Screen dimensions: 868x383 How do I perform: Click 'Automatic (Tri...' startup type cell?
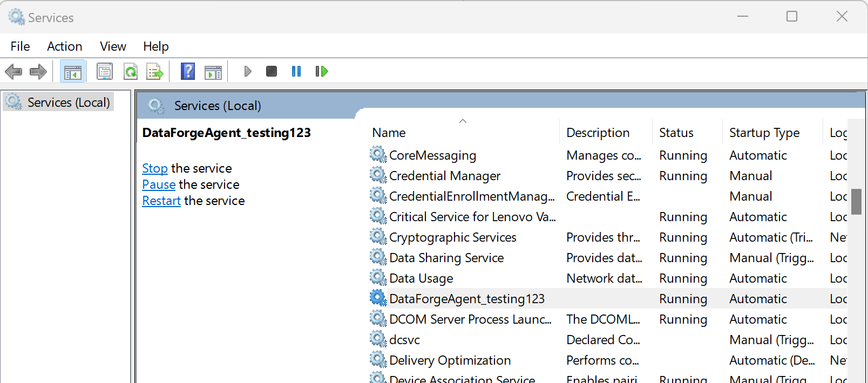pyautogui.click(x=771, y=237)
